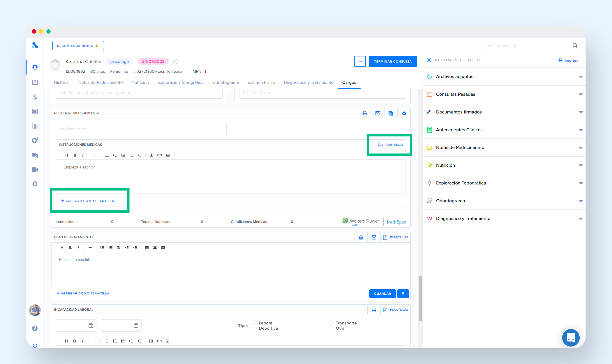612x364 pixels.
Task: Print the Receta de Medicamentos prescription
Action: pos(364,113)
